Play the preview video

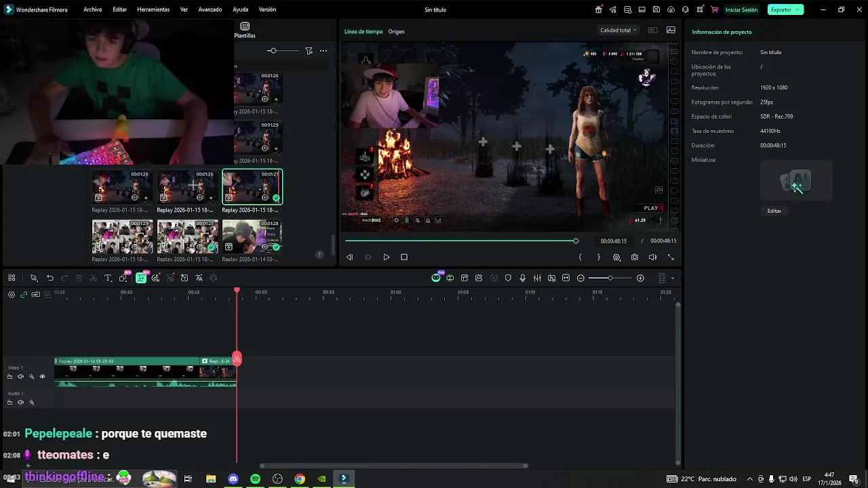point(387,257)
